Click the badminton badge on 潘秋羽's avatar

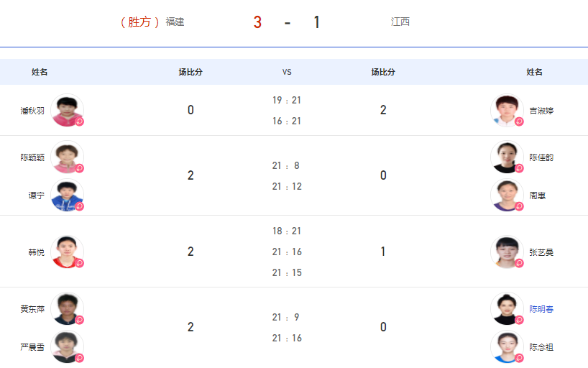click(80, 121)
